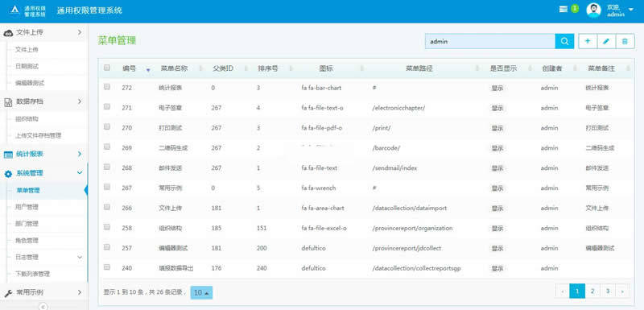
Task: Go to page 2 of results
Action: 592,291
